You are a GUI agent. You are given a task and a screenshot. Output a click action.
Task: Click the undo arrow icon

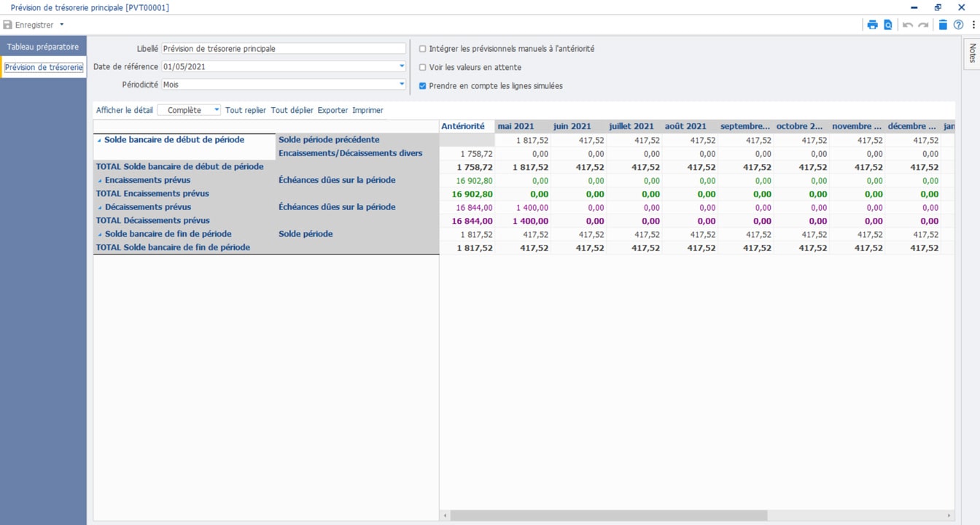(908, 25)
